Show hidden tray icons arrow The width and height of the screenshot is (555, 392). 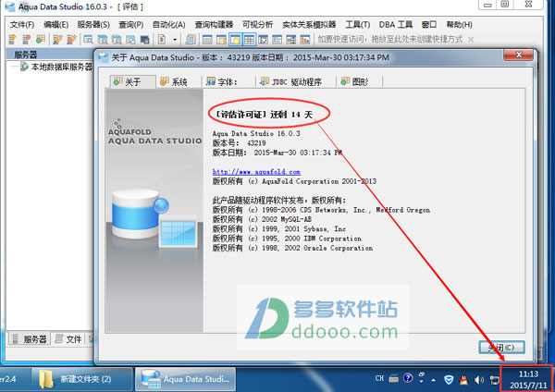pos(434,380)
